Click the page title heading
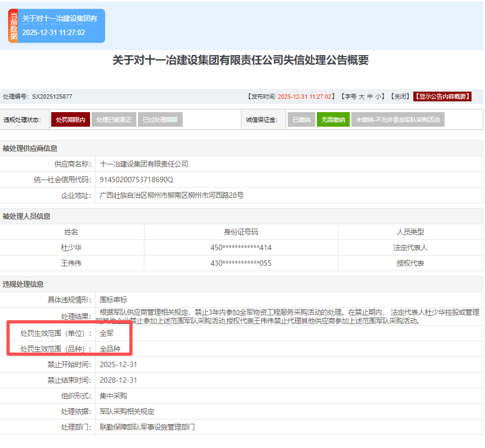485x448 pixels. 240,60
